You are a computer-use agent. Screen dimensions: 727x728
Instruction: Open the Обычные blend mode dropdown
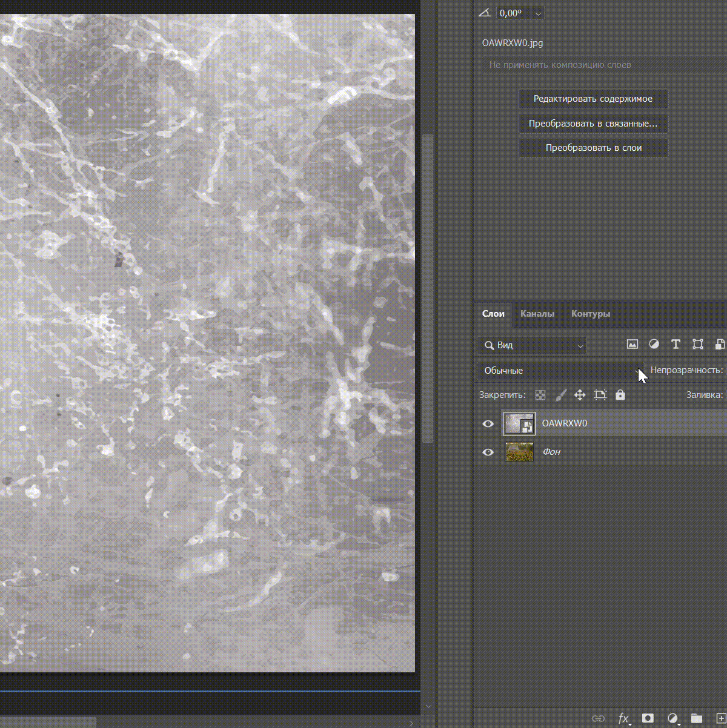560,371
